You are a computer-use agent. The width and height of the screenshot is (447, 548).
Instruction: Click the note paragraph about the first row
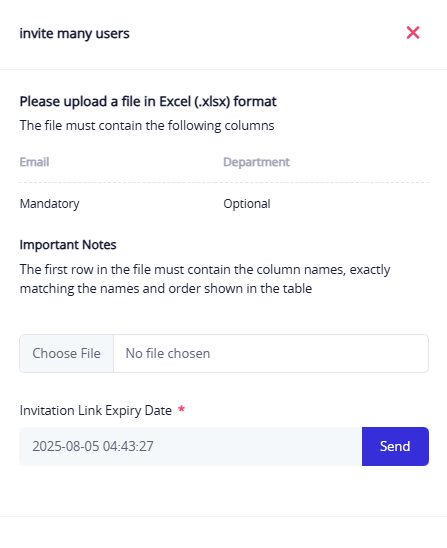(x=205, y=279)
